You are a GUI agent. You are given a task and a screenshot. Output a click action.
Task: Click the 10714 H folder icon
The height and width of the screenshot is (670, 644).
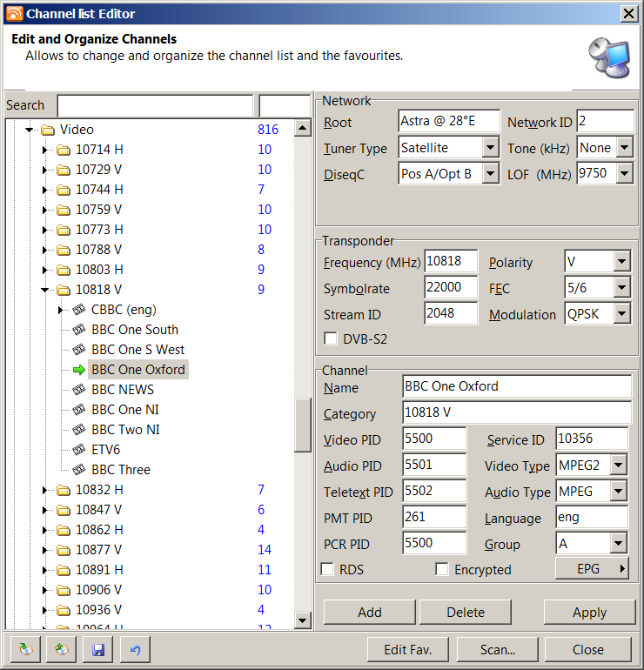tap(64, 150)
